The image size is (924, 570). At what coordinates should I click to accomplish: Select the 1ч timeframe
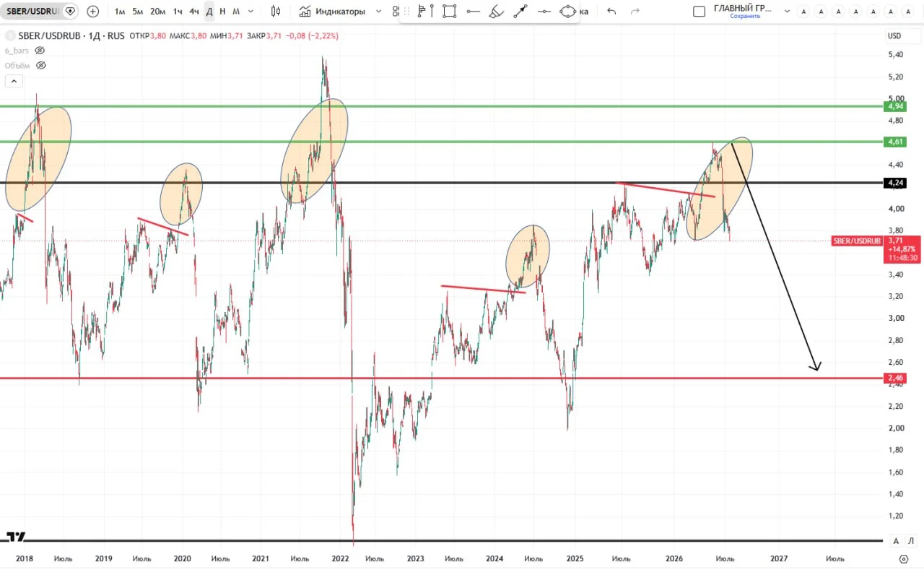tap(178, 12)
